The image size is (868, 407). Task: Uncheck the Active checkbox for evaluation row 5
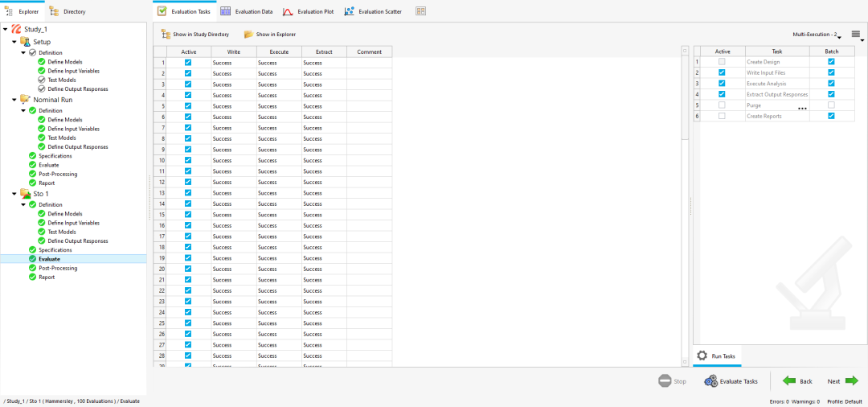[188, 105]
